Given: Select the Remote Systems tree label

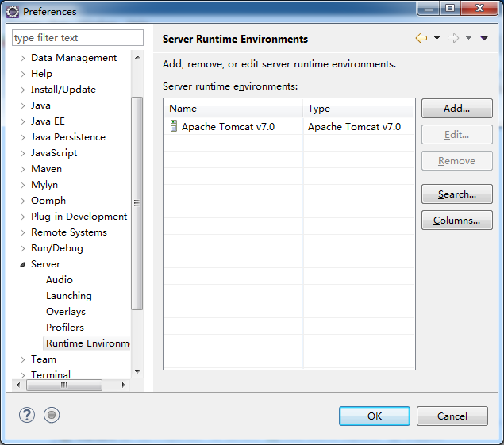Looking at the screenshot, I should 69,232.
